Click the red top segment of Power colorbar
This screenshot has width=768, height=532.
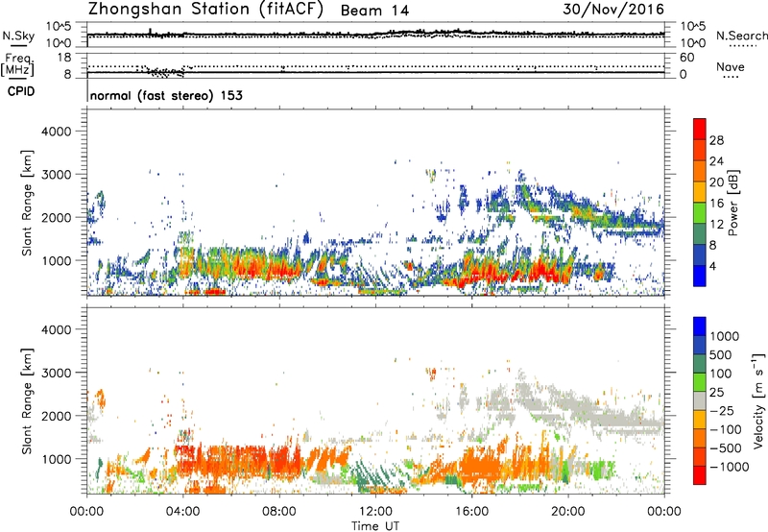pos(700,130)
